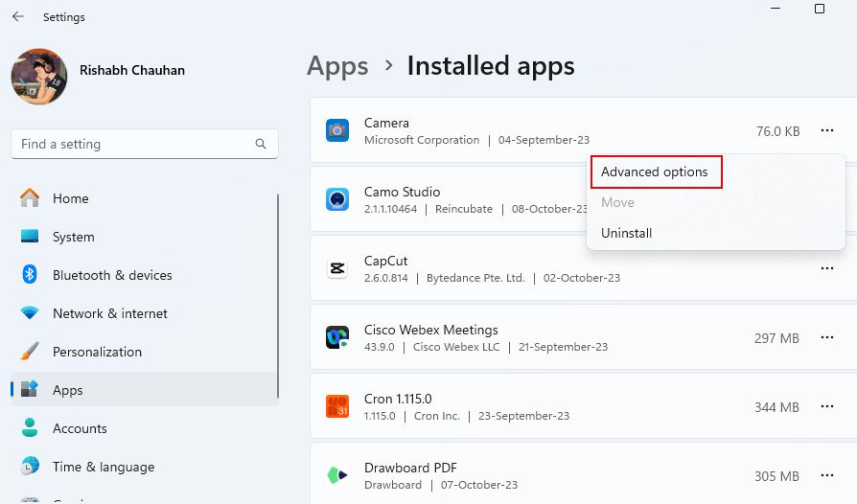Go back using the back arrow

coord(18,17)
